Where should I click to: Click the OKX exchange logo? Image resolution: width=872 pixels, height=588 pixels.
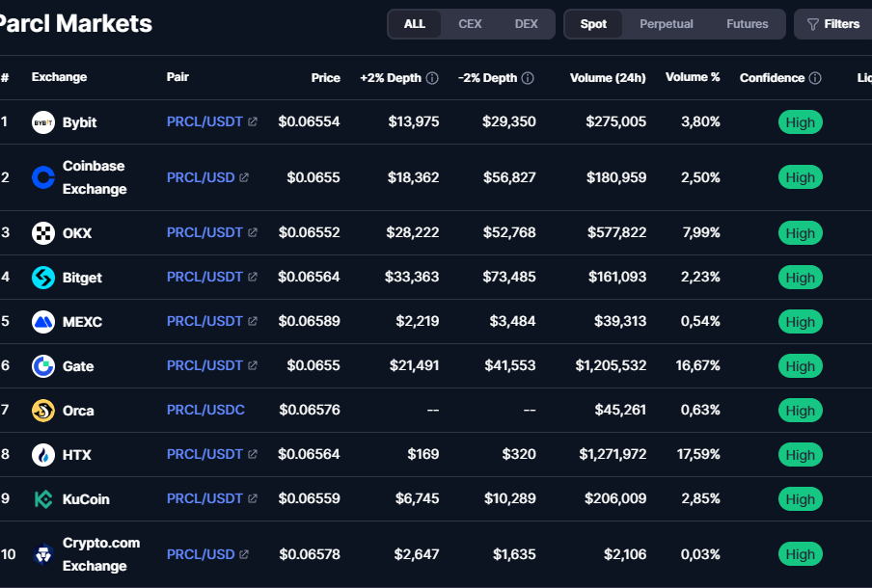[43, 233]
